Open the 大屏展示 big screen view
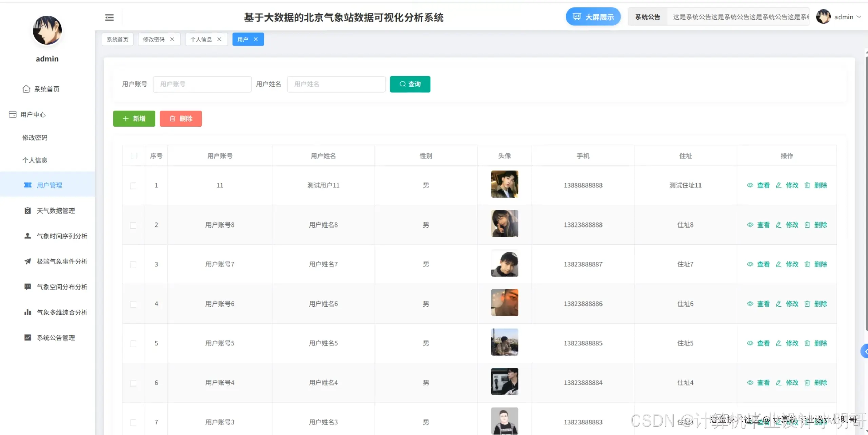The image size is (868, 435). point(593,17)
